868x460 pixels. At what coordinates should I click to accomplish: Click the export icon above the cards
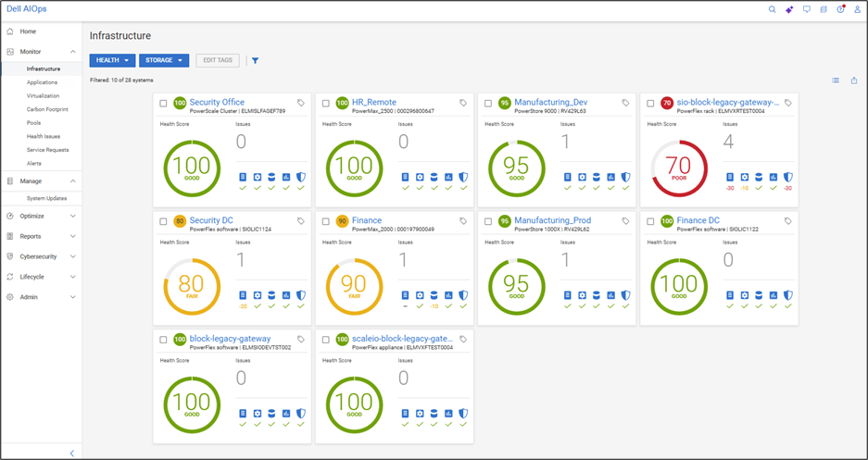(x=854, y=81)
